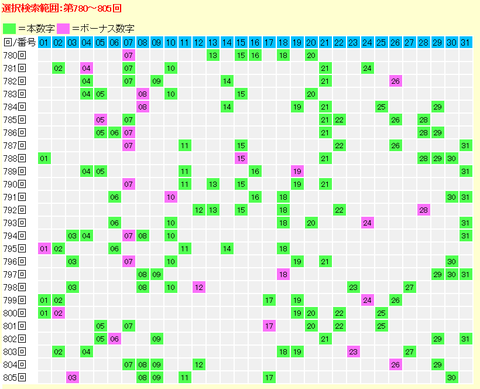Click pink bonus 04 in row 781回

(x=86, y=68)
